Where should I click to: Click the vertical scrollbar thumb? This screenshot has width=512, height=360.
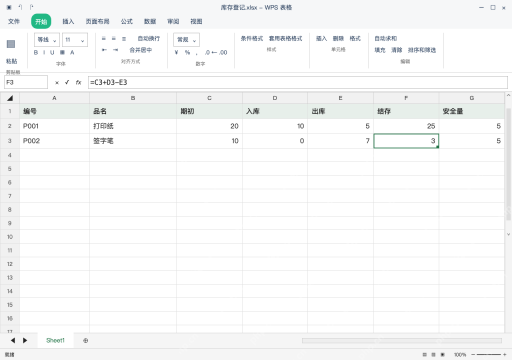[508, 164]
